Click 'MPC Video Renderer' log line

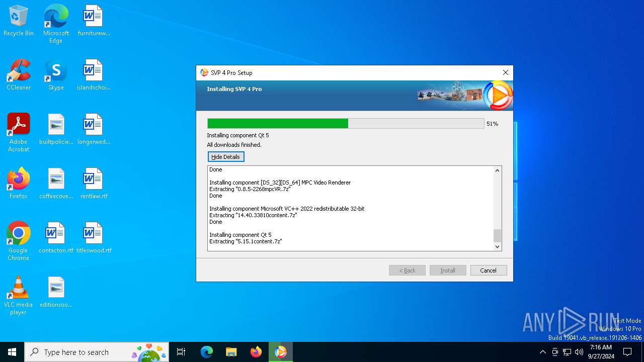pyautogui.click(x=280, y=183)
